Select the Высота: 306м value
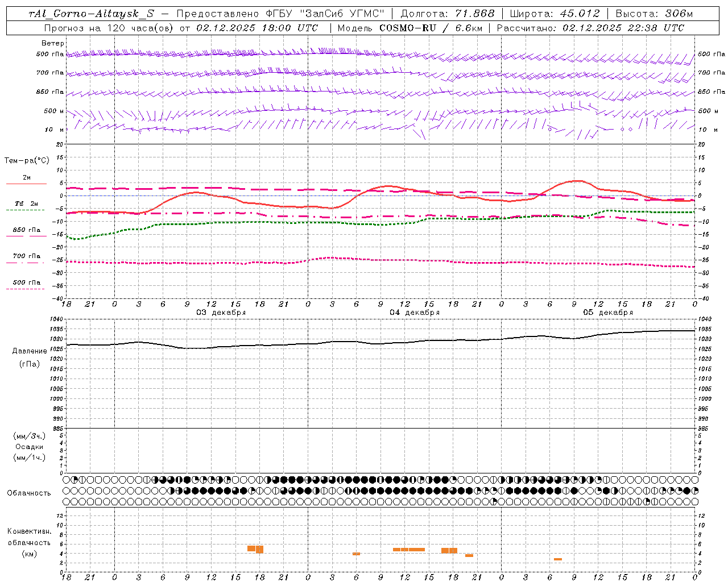This screenshot has width=728, height=582. pos(654,14)
